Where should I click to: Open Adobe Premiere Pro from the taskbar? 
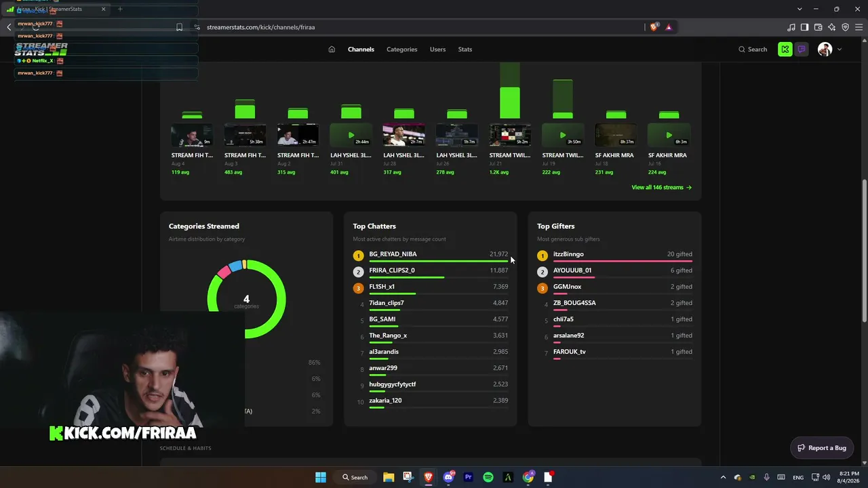[468, 477]
